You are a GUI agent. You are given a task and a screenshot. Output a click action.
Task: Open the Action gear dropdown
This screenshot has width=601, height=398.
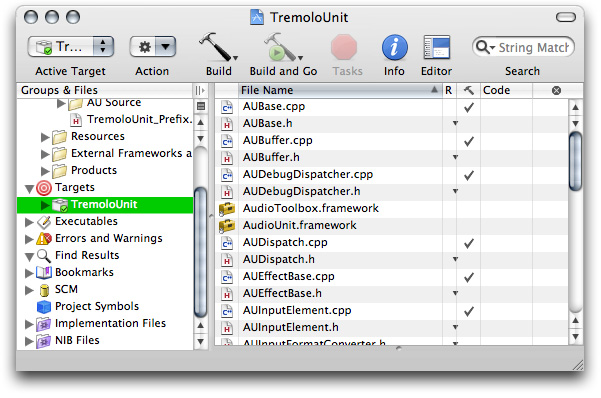point(153,47)
